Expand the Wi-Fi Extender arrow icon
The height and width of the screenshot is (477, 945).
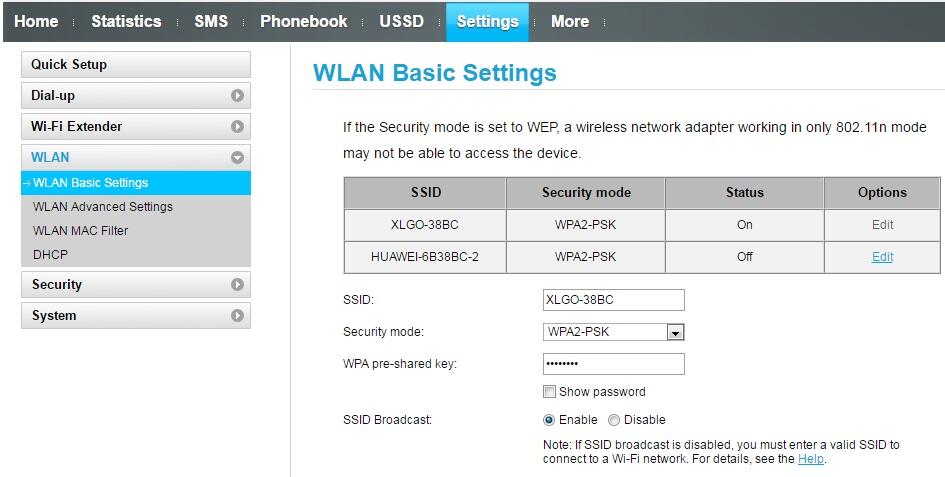click(237, 127)
